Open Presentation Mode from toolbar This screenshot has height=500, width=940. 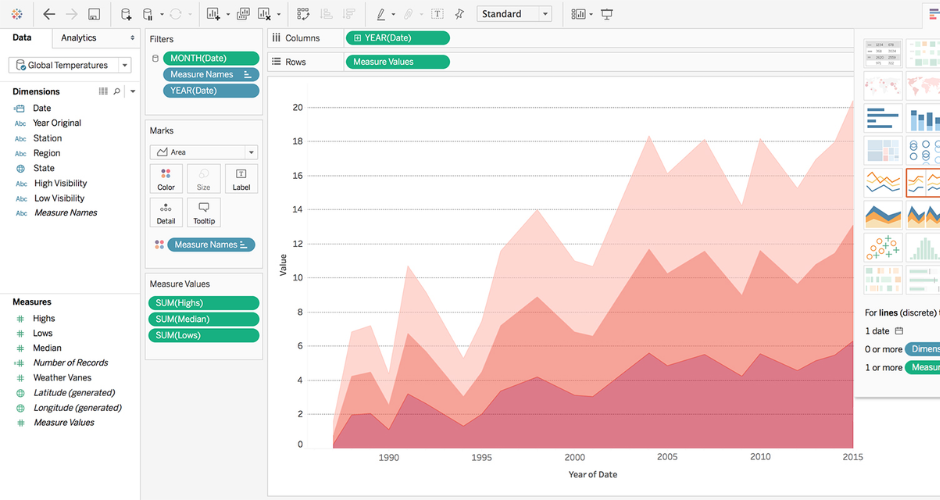[607, 14]
